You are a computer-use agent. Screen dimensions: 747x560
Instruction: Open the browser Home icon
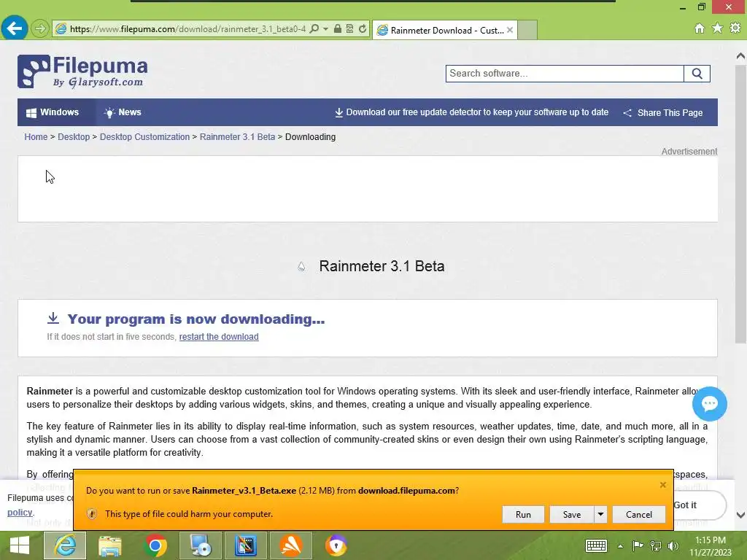[x=700, y=28]
